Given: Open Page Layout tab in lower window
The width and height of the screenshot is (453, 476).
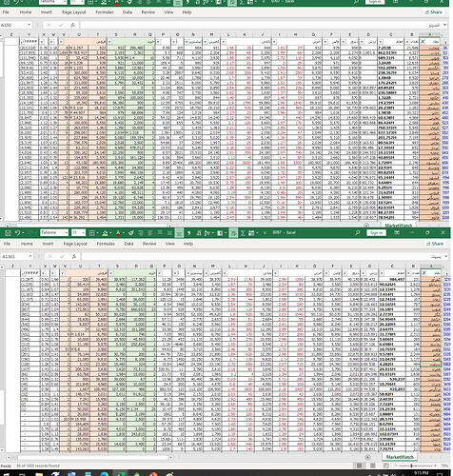Looking at the screenshot, I should [x=75, y=244].
